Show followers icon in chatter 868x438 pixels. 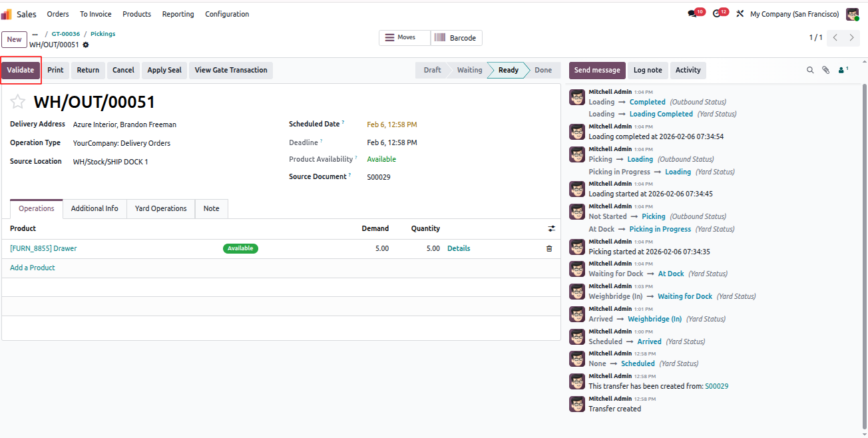click(x=843, y=70)
